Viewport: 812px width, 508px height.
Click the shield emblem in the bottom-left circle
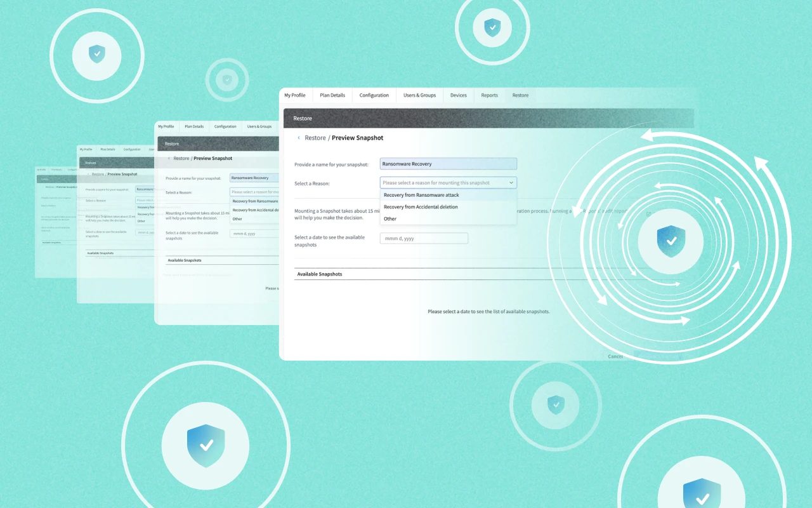[x=206, y=445]
